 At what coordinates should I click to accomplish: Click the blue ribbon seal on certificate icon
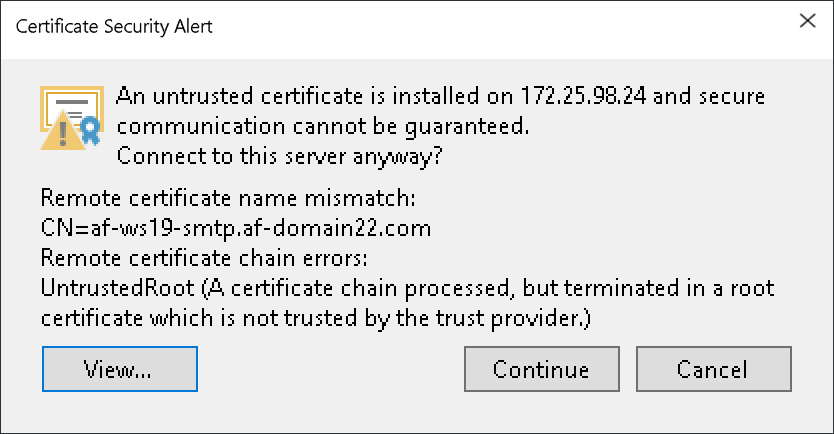coord(91,130)
